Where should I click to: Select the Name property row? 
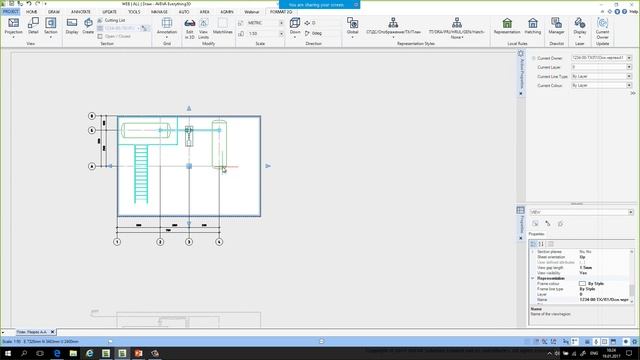580,300
